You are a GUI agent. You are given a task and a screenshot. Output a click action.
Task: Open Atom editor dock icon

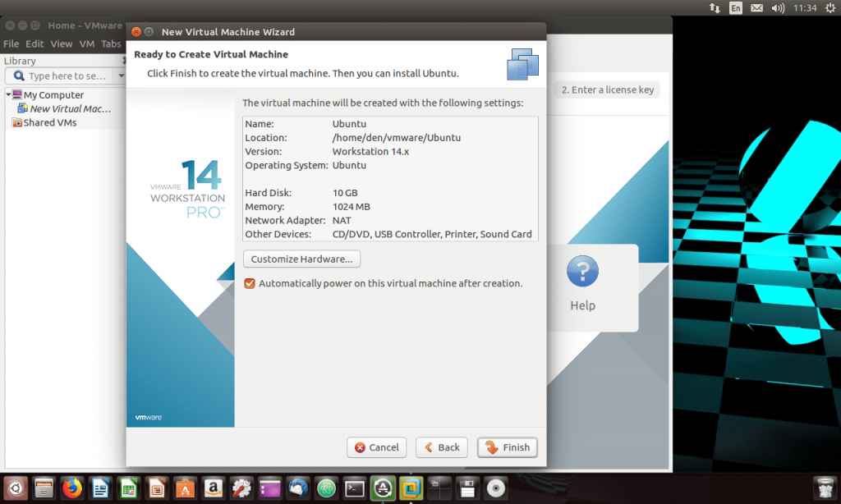pos(326,488)
